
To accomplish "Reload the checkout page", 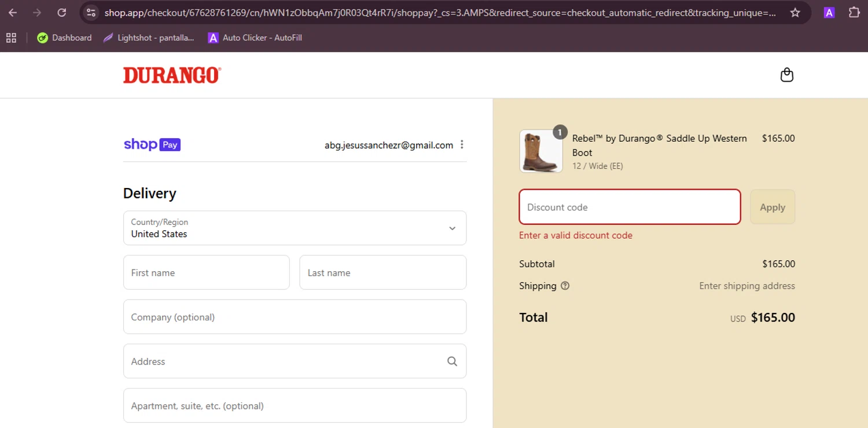I will (x=62, y=13).
